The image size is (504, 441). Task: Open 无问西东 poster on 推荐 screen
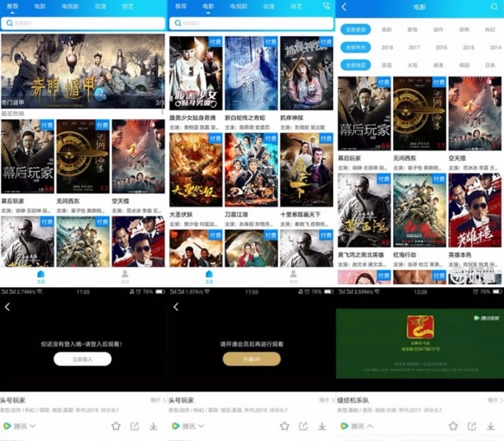[x=83, y=157]
